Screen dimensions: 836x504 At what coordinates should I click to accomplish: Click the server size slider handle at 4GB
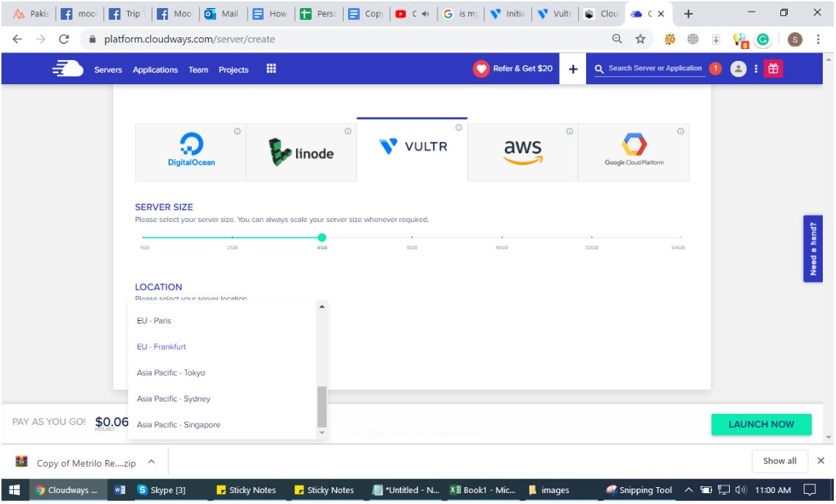click(322, 238)
